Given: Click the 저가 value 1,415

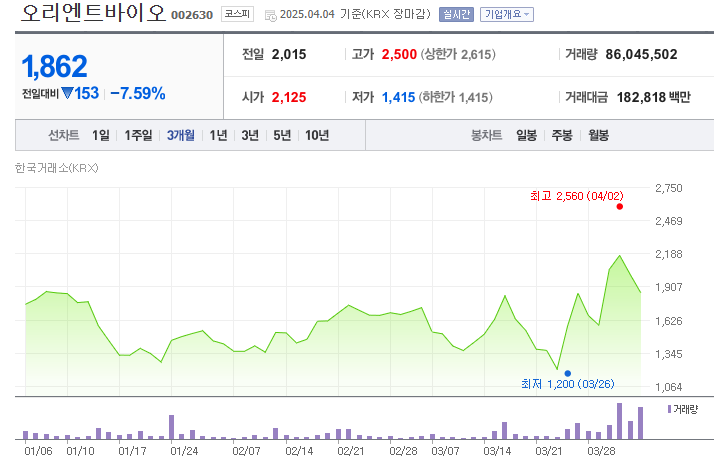Looking at the screenshot, I should tap(398, 97).
